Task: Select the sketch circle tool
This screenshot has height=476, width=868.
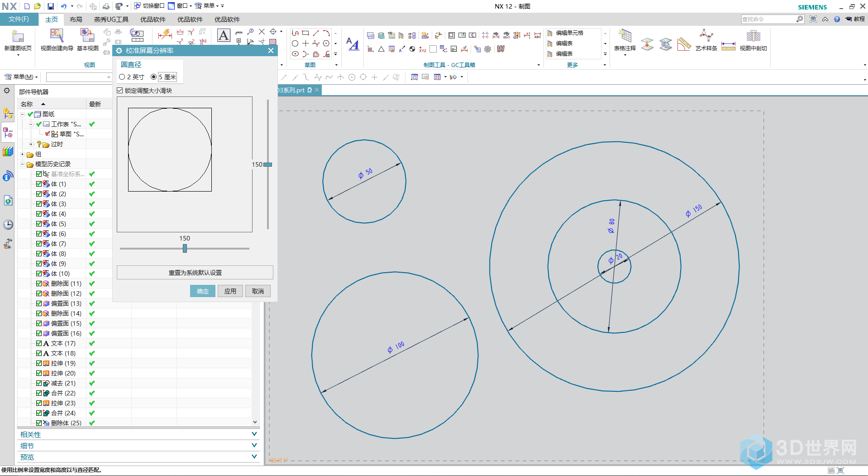Action: point(295,43)
